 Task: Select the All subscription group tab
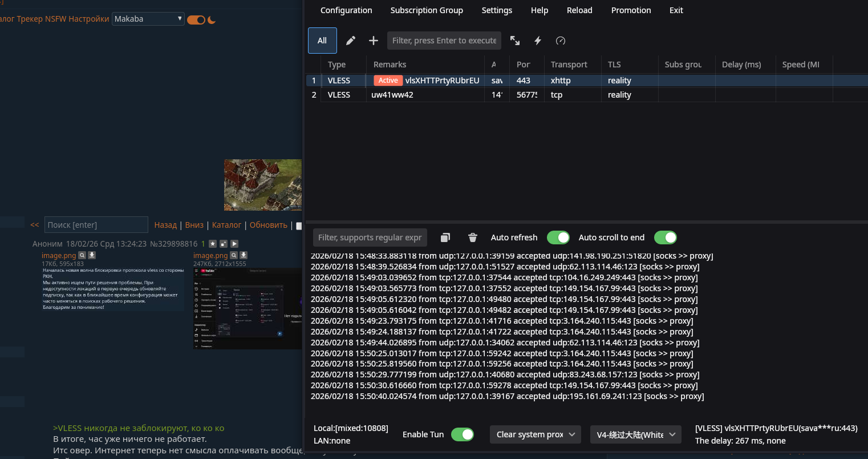click(x=322, y=41)
